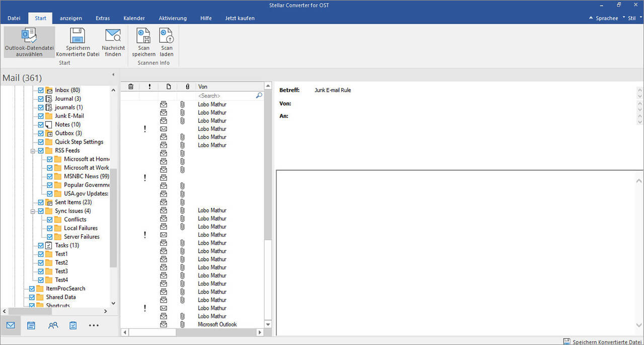Select USA.gov Updates folder

click(x=86, y=193)
